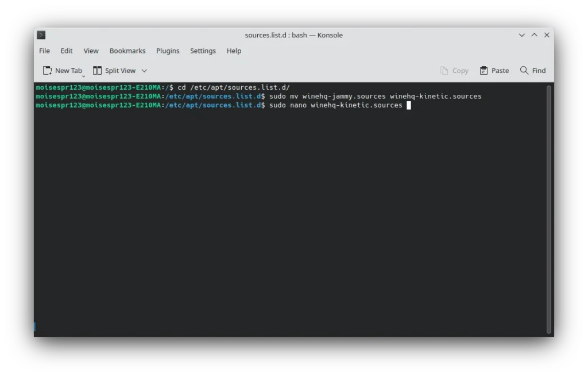The width and height of the screenshot is (588, 377).
Task: Minimize the Konsole window
Action: [521, 35]
